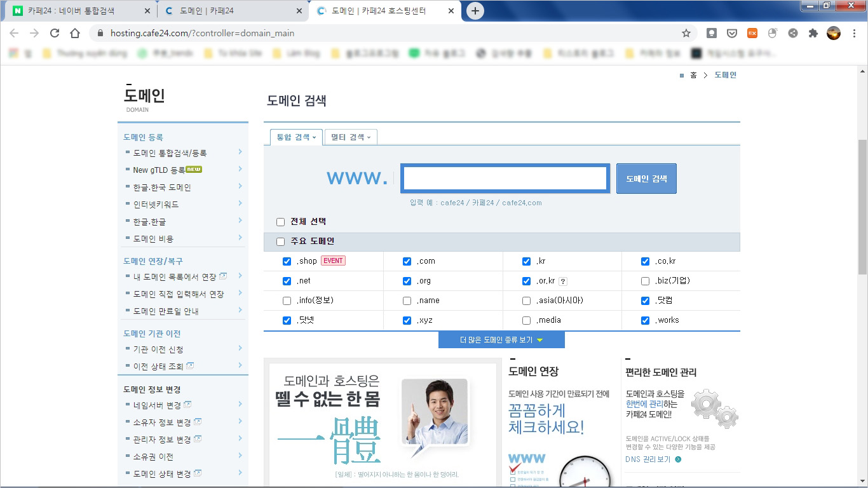Click external link icon beside 관리자 정보 변경
868x488 pixels.
point(198,438)
